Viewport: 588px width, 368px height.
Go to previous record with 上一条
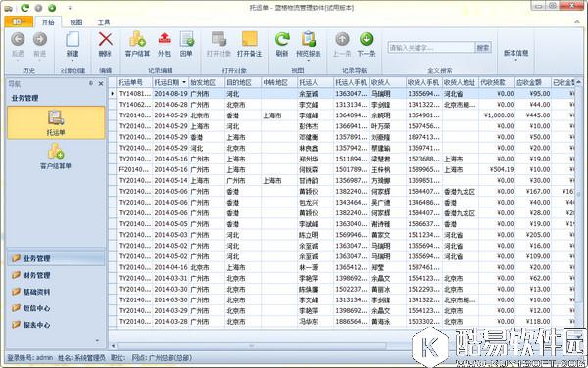[342, 44]
